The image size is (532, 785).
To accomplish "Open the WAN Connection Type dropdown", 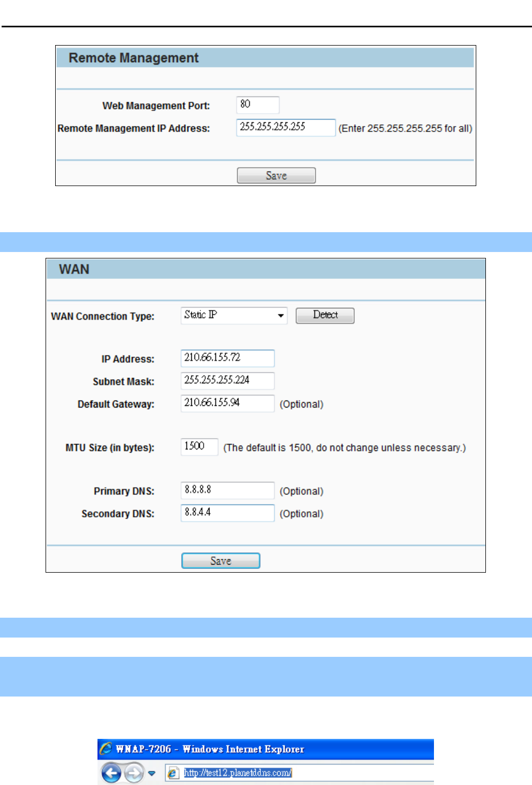I will click(x=234, y=315).
